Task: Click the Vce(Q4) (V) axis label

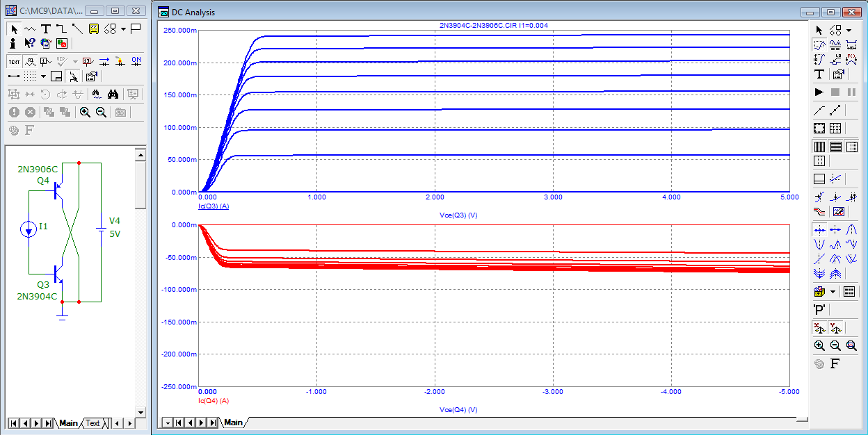Action: [458, 410]
